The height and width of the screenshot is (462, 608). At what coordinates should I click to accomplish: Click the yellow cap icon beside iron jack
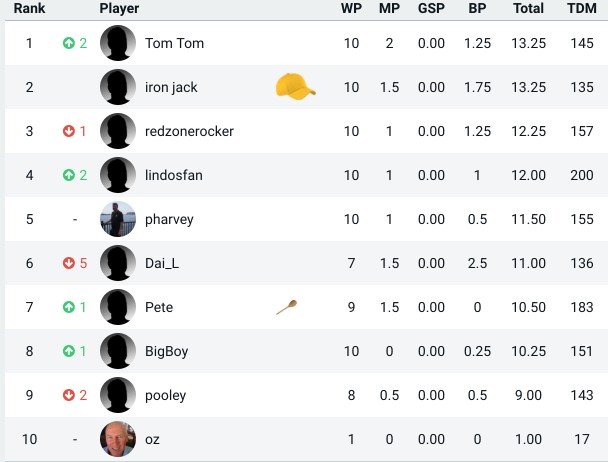click(295, 87)
